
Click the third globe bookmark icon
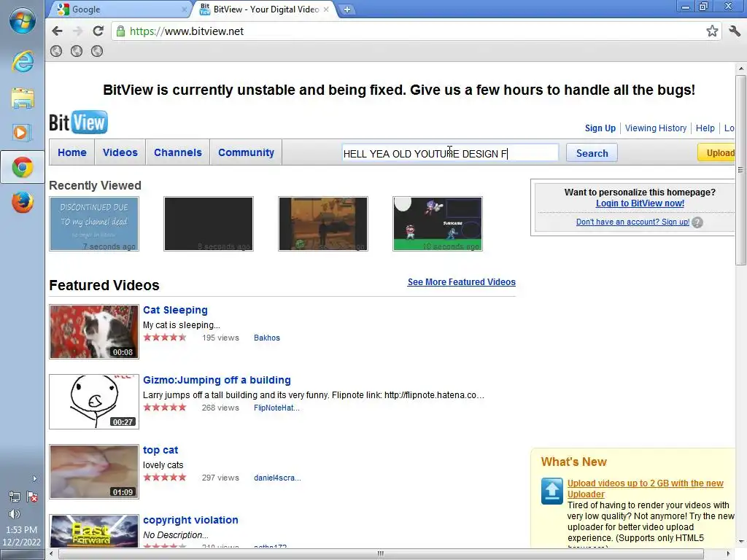[x=97, y=51]
